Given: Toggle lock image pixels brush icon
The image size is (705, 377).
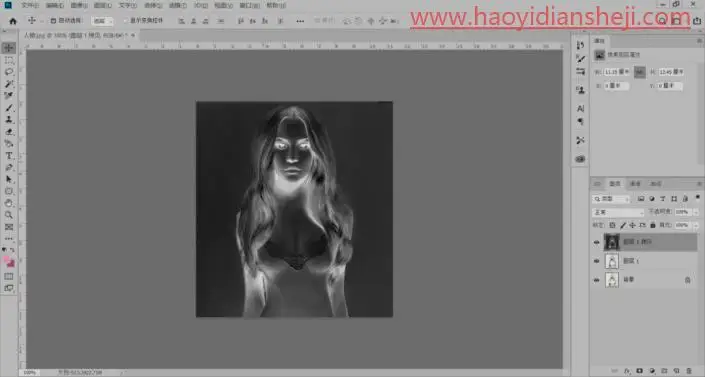Looking at the screenshot, I should tap(623, 225).
